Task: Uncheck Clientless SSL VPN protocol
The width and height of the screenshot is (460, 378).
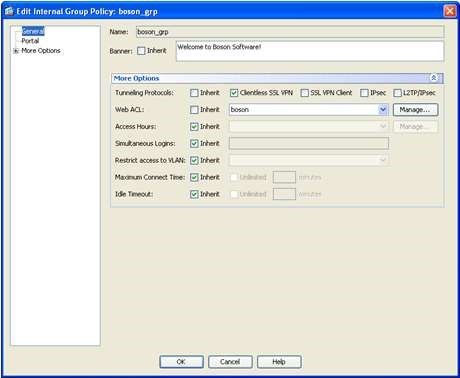Action: 234,93
